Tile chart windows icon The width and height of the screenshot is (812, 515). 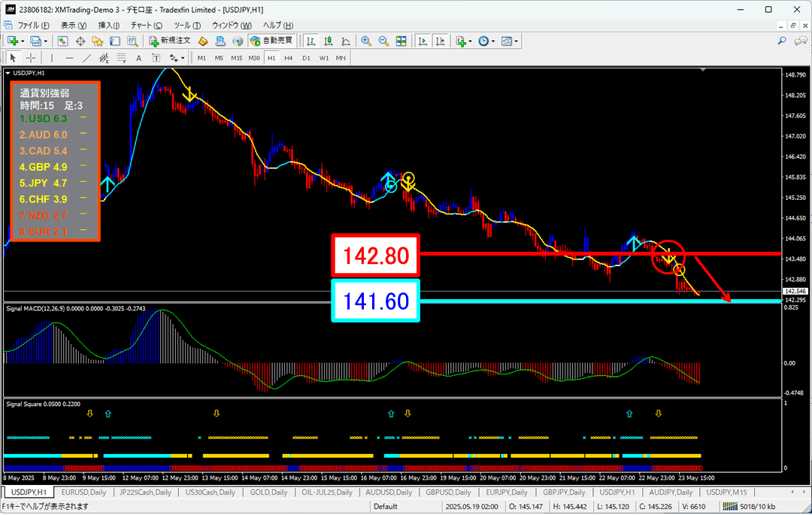[401, 41]
